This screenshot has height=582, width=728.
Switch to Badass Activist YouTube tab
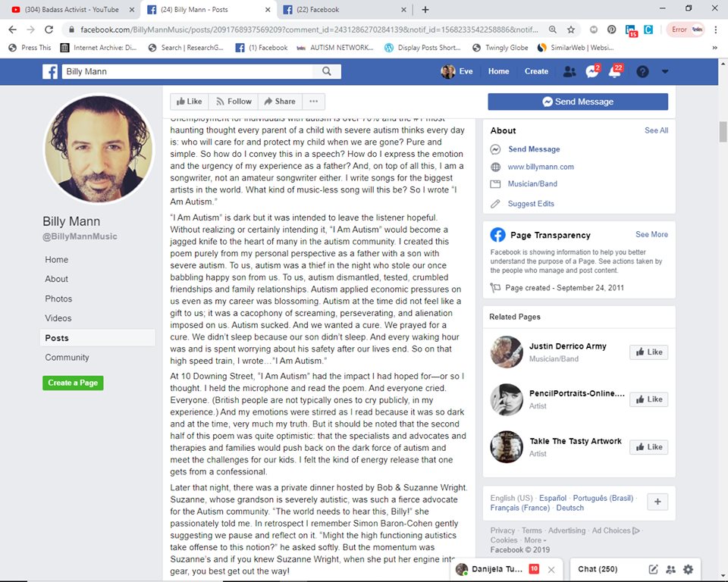(x=70, y=9)
